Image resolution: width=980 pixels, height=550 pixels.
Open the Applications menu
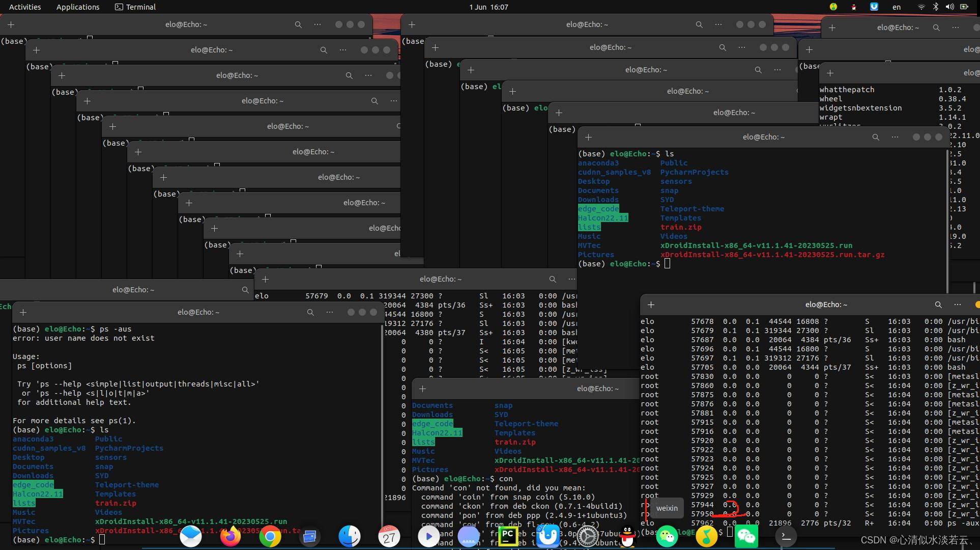78,7
